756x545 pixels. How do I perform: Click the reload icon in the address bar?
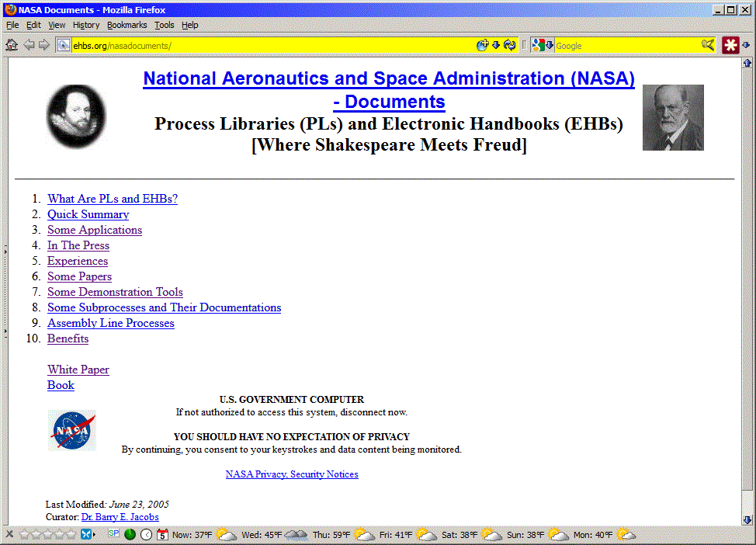click(x=510, y=45)
